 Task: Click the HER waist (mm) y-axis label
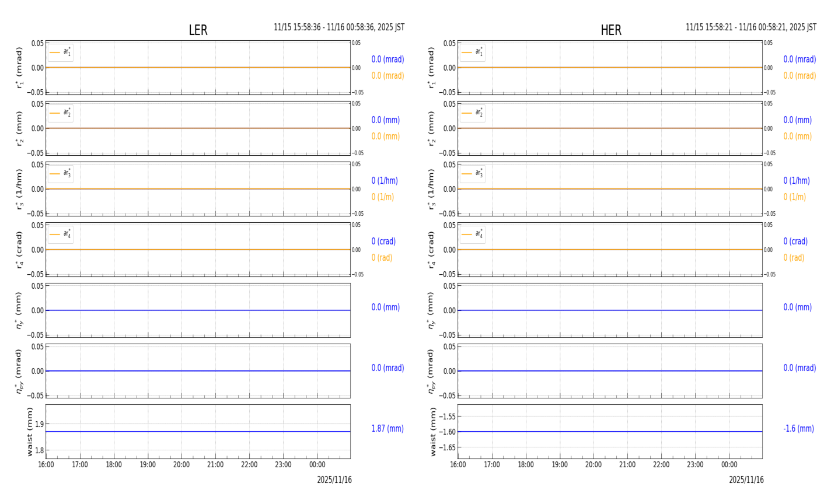[x=433, y=432]
